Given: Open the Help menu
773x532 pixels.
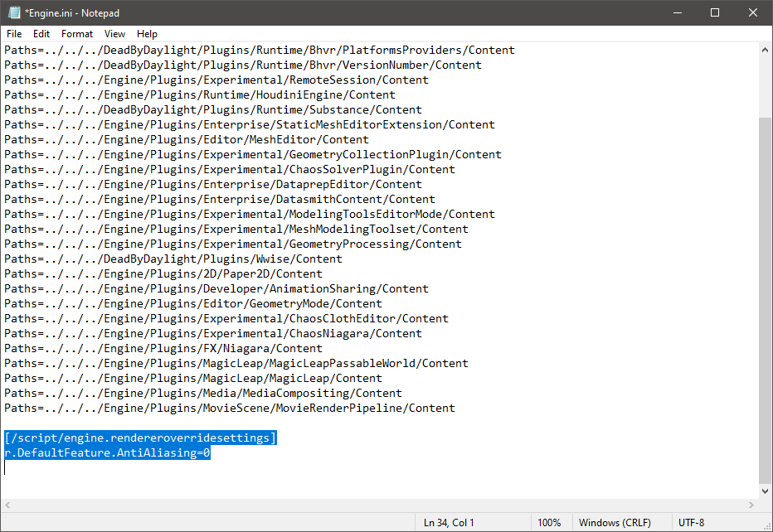Looking at the screenshot, I should pos(148,34).
